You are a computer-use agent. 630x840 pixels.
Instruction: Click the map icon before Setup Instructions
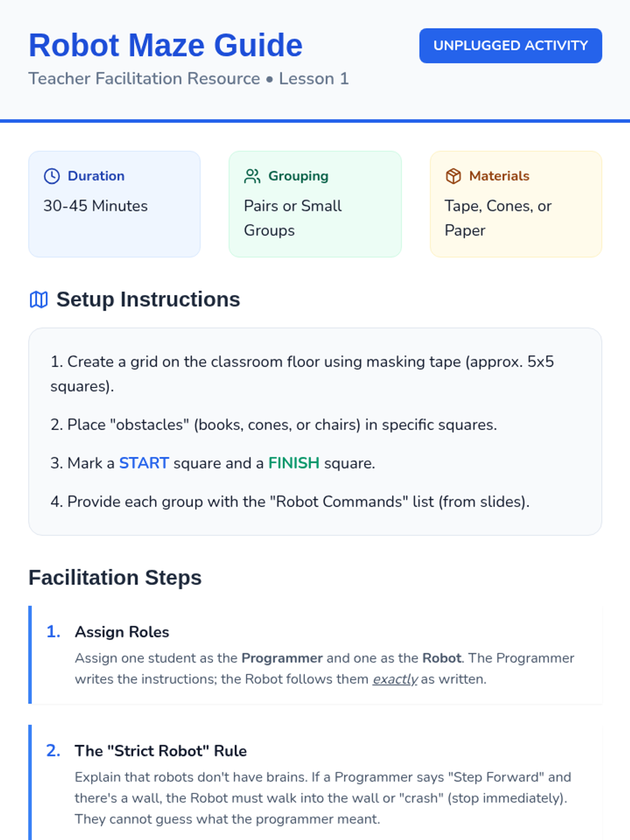click(x=38, y=300)
